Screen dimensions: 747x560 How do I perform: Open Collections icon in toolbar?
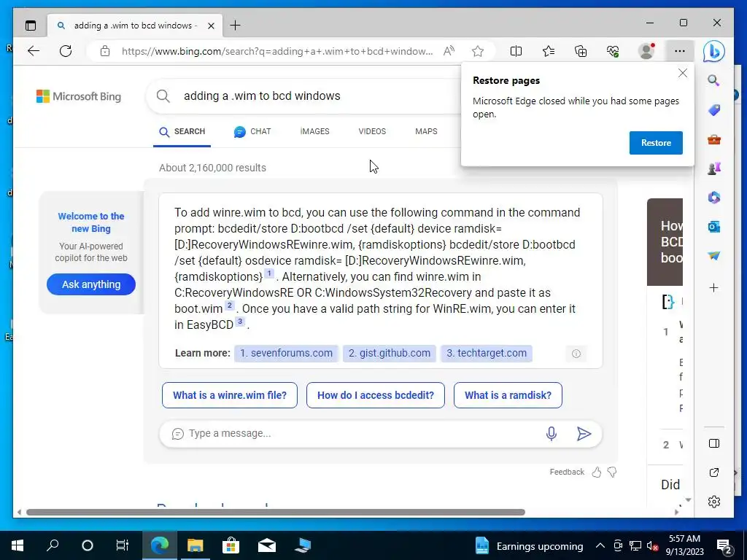tap(581, 51)
